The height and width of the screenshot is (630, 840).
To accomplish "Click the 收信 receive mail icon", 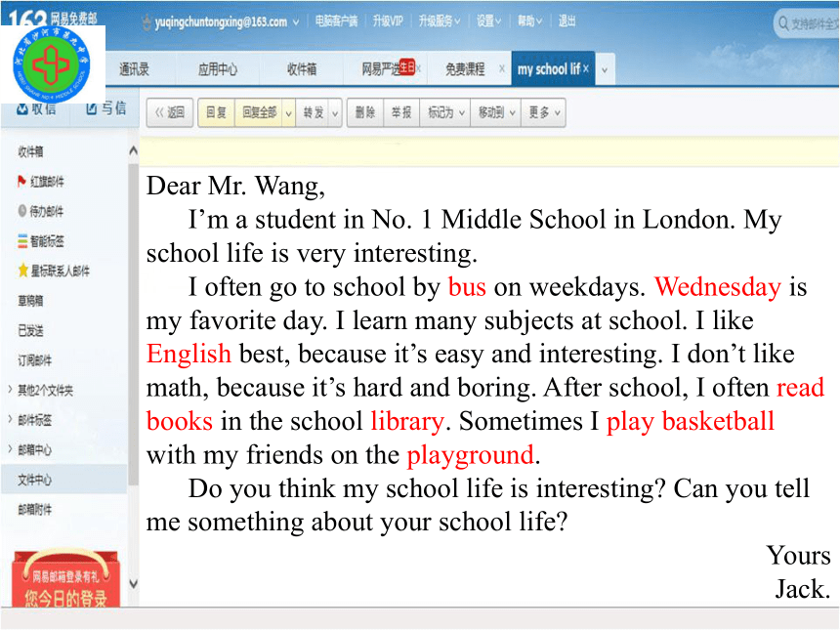I will (21, 109).
